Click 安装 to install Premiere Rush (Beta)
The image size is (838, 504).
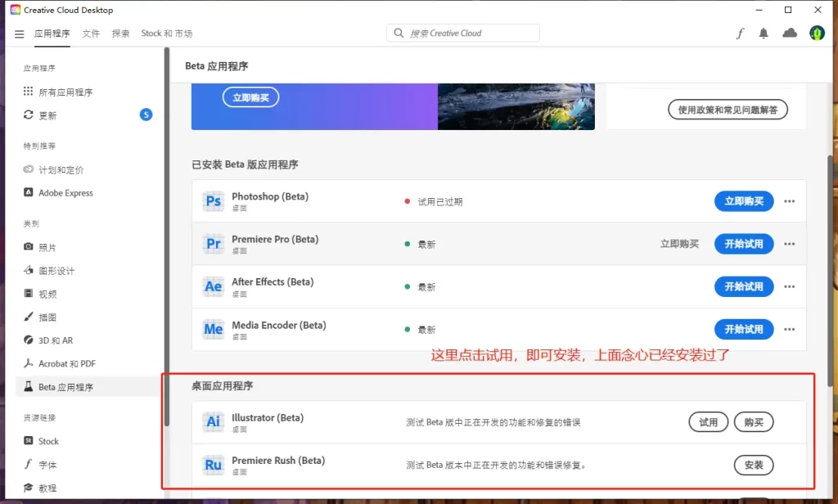[753, 465]
